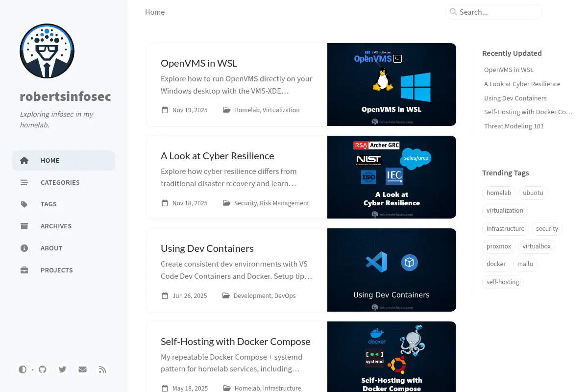Select the 'virtualbox' trending tag

(537, 246)
